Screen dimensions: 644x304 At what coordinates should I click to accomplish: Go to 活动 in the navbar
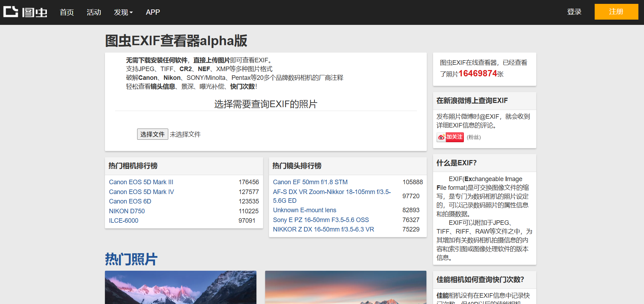tap(94, 12)
